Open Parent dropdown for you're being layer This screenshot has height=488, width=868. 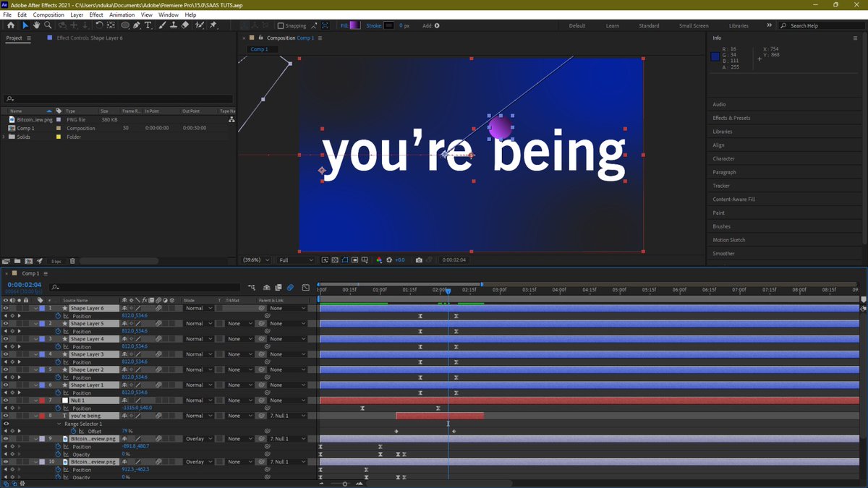pos(288,416)
